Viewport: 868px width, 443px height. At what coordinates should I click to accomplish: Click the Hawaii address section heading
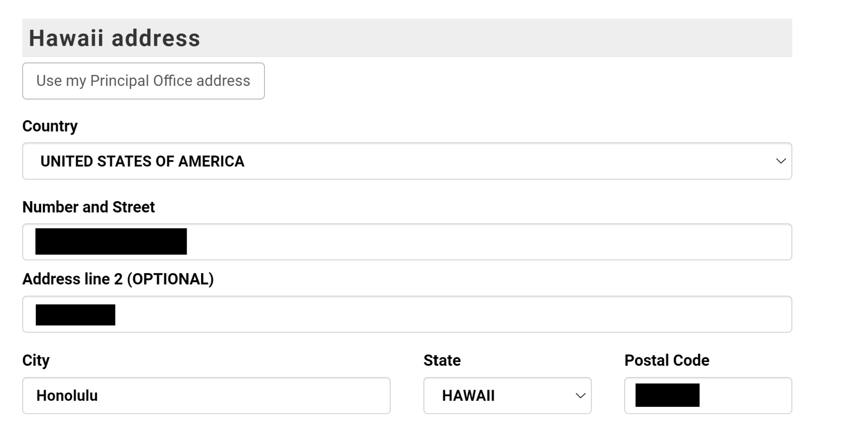(114, 38)
